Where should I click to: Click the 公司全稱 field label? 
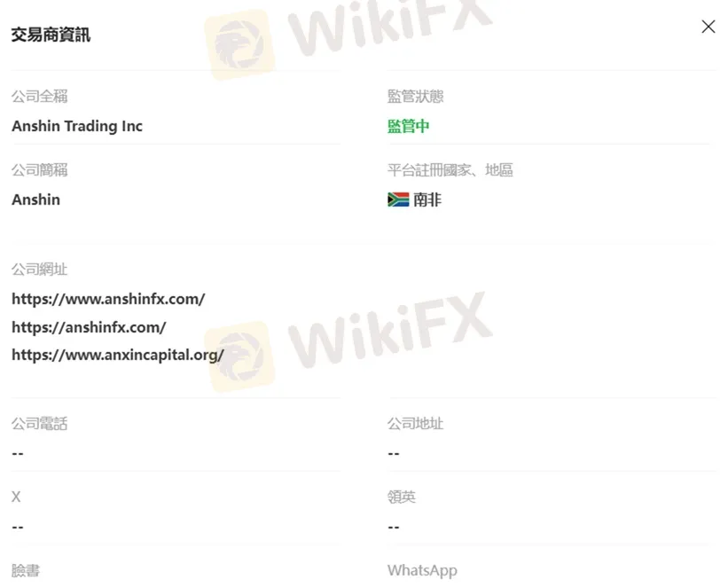coord(40,97)
